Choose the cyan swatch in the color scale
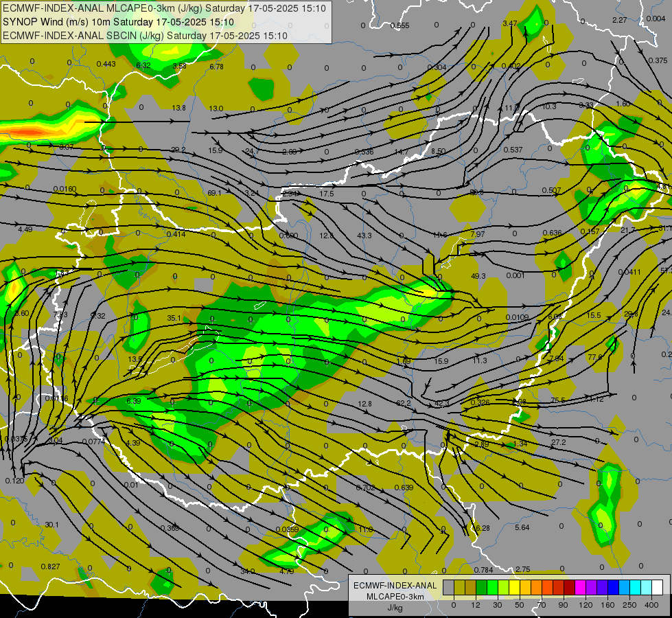The height and width of the screenshot is (618, 672). pos(635,587)
